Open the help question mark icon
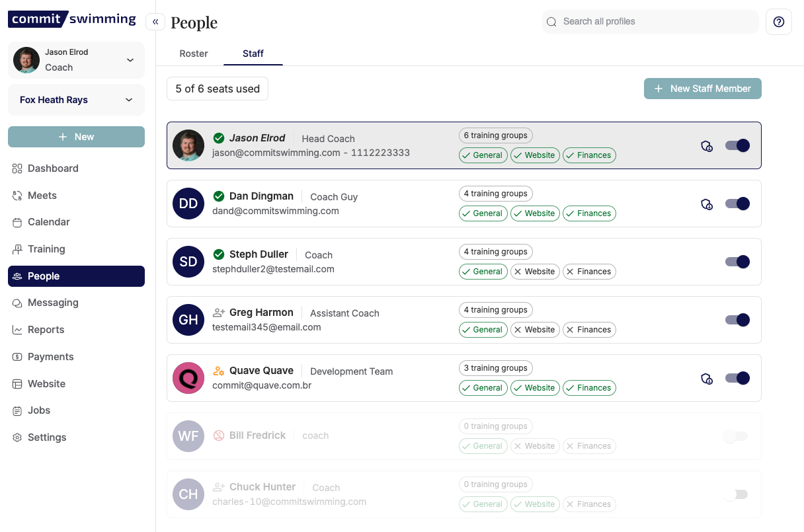 pos(779,22)
